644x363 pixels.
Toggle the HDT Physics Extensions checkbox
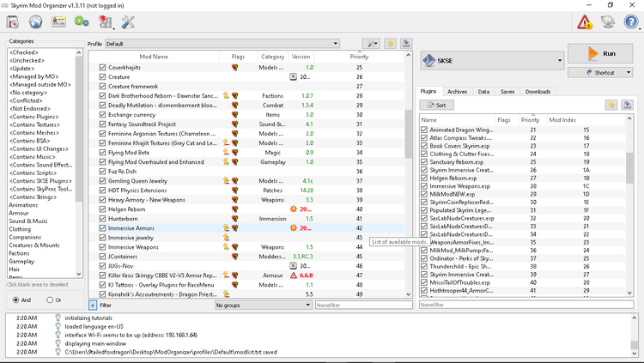(x=102, y=191)
